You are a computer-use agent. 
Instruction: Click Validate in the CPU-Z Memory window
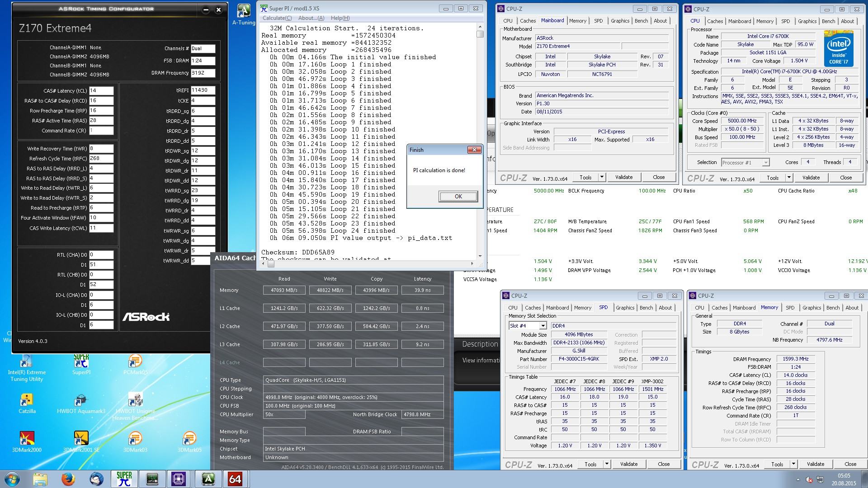click(x=815, y=464)
